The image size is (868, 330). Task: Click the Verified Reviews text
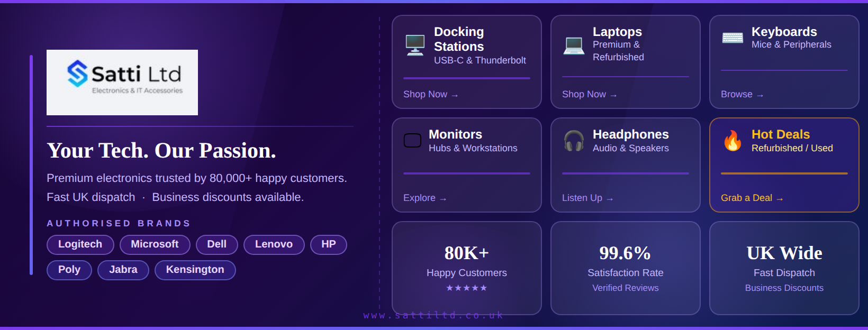[x=626, y=288]
